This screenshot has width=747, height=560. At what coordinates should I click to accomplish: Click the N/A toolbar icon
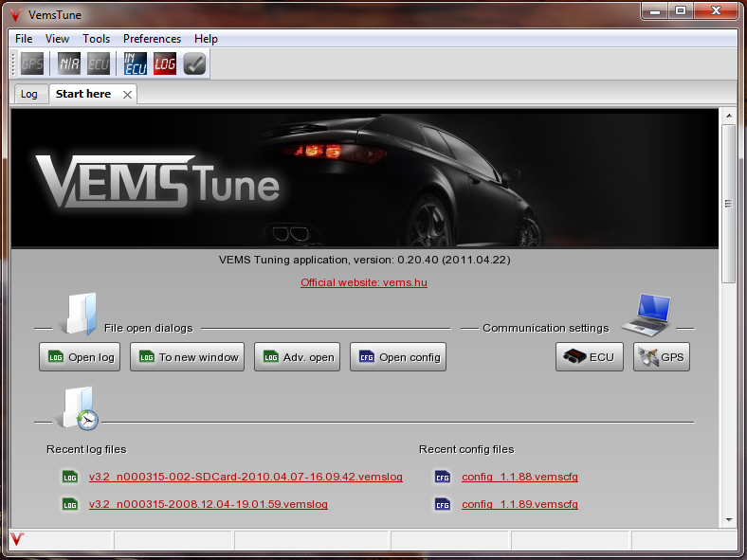[69, 64]
